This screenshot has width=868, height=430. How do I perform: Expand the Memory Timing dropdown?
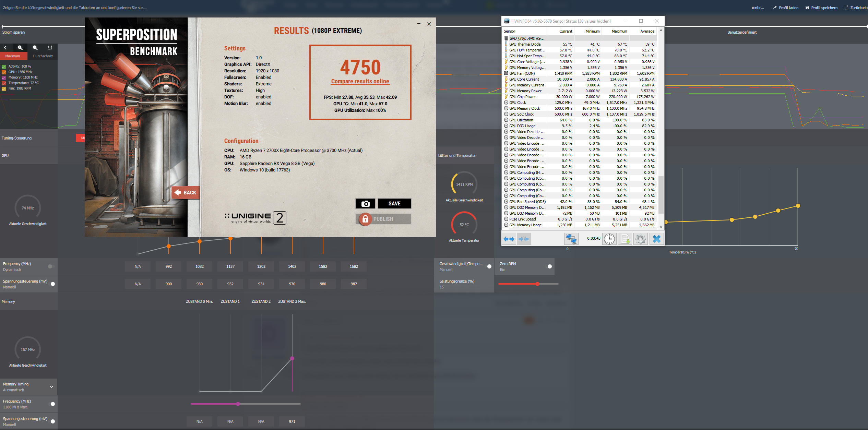[x=51, y=387]
